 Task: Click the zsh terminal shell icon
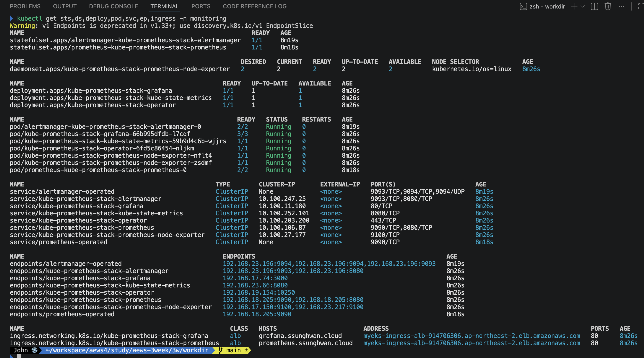[x=523, y=6]
